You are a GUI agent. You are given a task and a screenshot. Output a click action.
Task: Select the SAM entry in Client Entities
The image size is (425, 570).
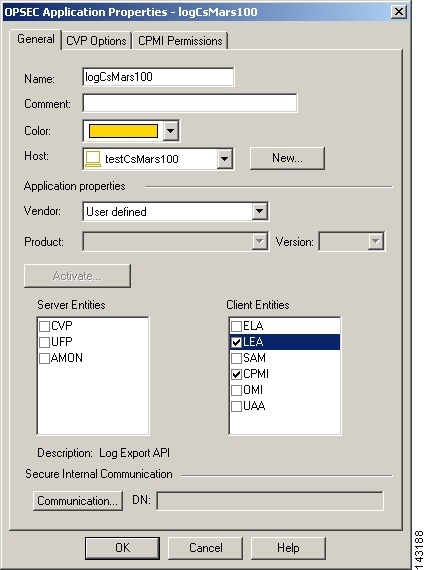tap(254, 358)
